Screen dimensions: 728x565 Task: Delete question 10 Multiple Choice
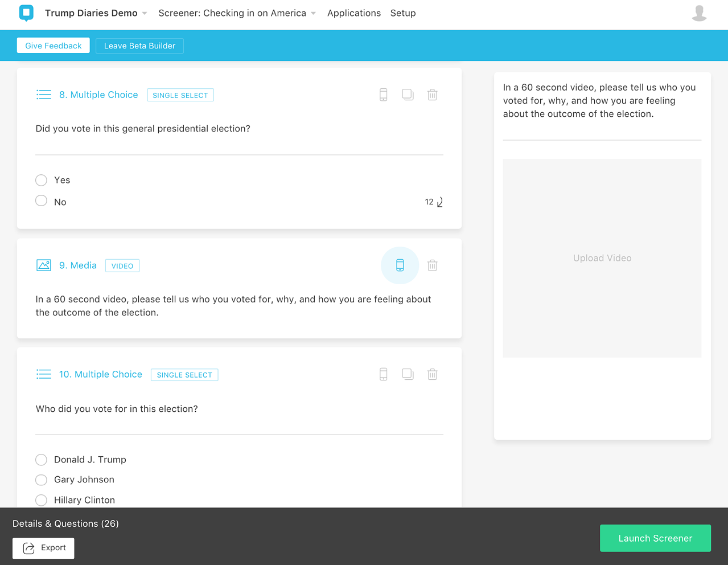(433, 374)
